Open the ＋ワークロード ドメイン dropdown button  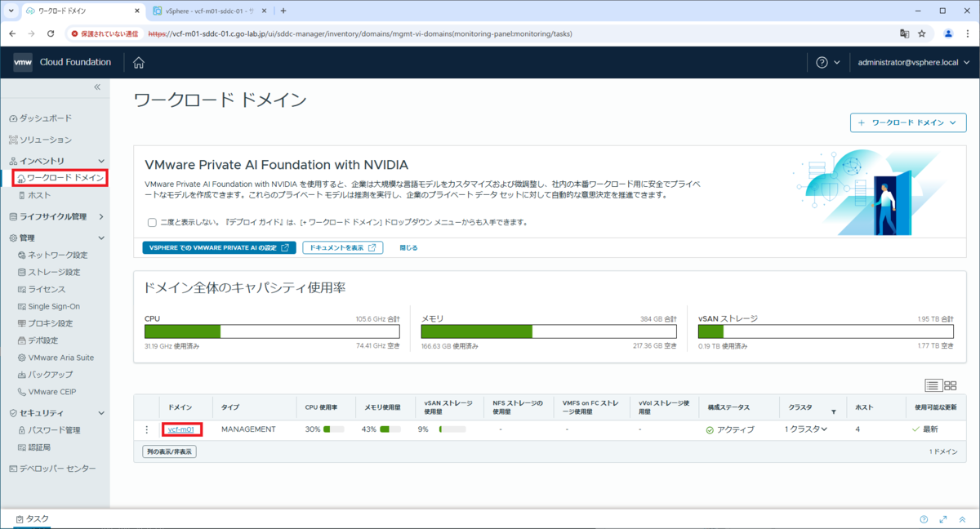[908, 122]
